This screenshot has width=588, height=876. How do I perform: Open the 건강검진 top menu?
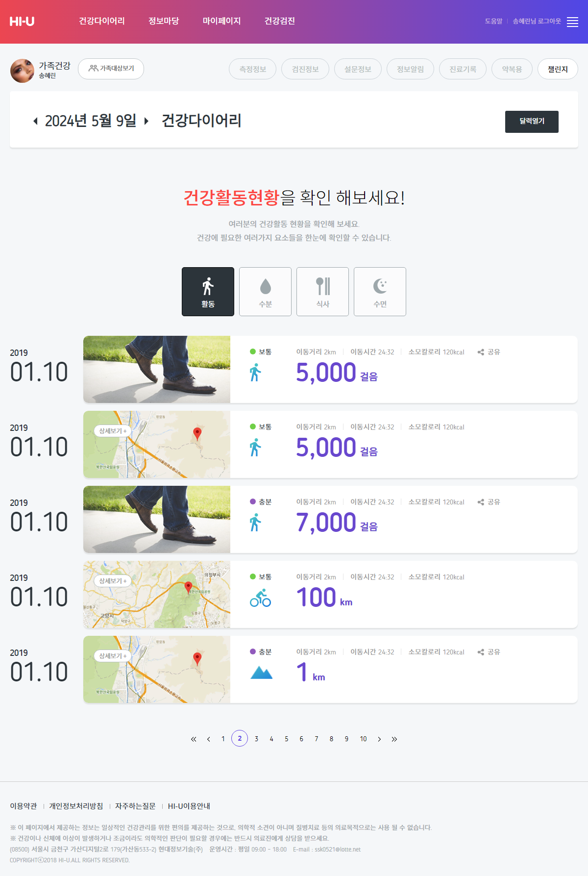click(280, 21)
